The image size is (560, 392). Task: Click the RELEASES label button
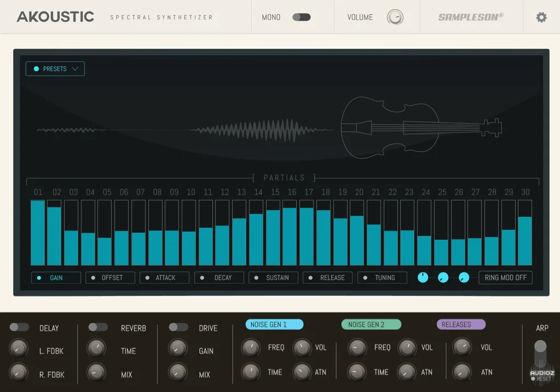pos(461,325)
